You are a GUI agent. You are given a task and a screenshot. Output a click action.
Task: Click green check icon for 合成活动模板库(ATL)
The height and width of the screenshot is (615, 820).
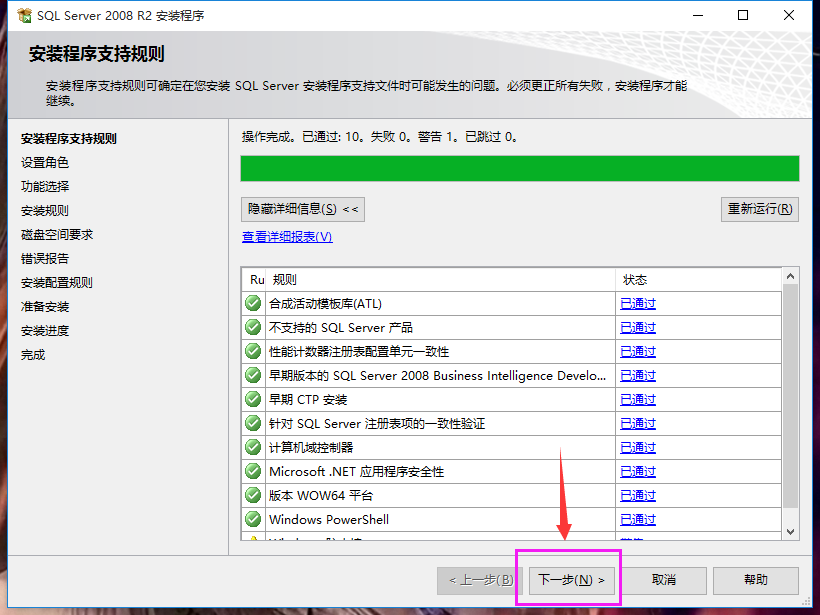tap(253, 303)
